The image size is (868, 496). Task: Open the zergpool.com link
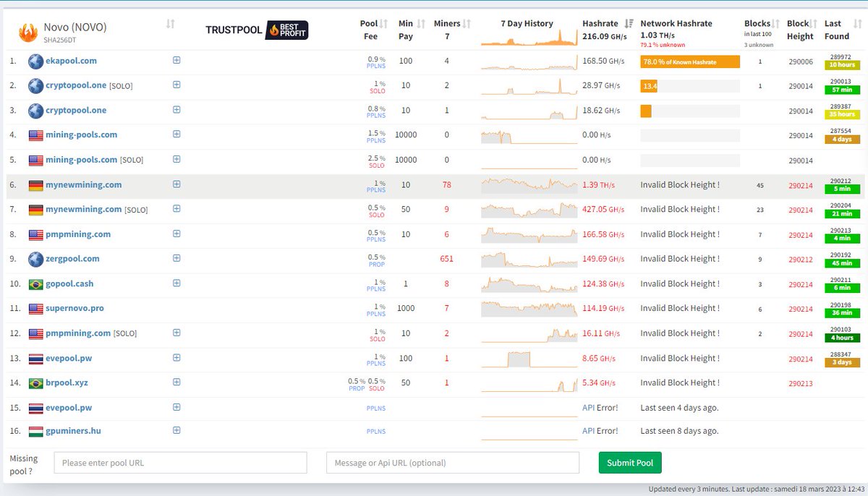pos(72,258)
